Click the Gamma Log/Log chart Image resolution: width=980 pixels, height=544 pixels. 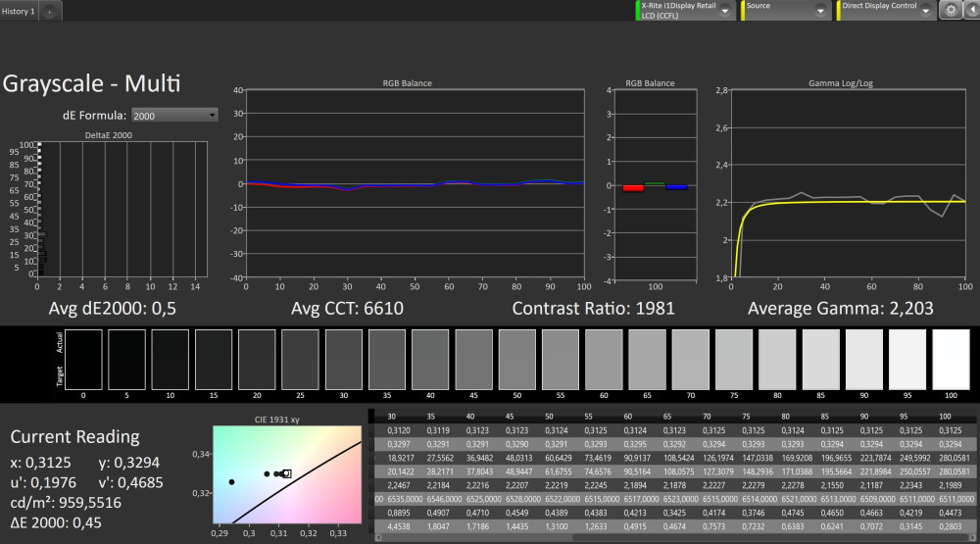coord(848,183)
